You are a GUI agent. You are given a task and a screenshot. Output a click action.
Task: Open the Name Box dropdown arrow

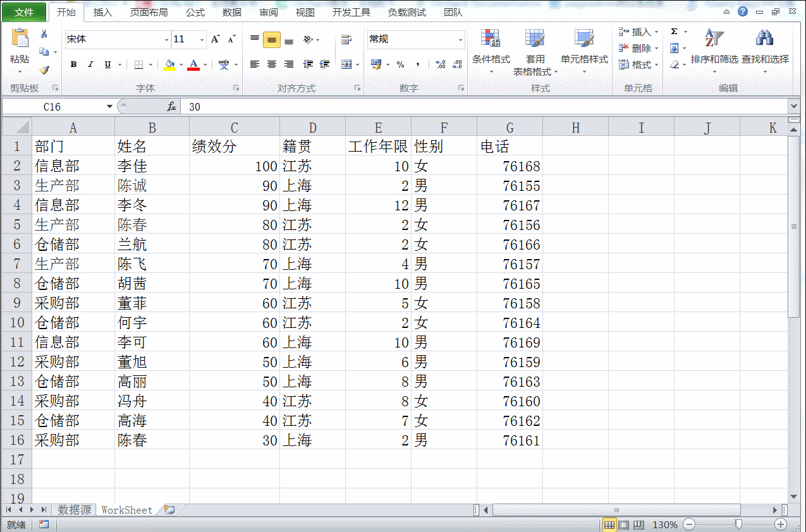pos(109,107)
